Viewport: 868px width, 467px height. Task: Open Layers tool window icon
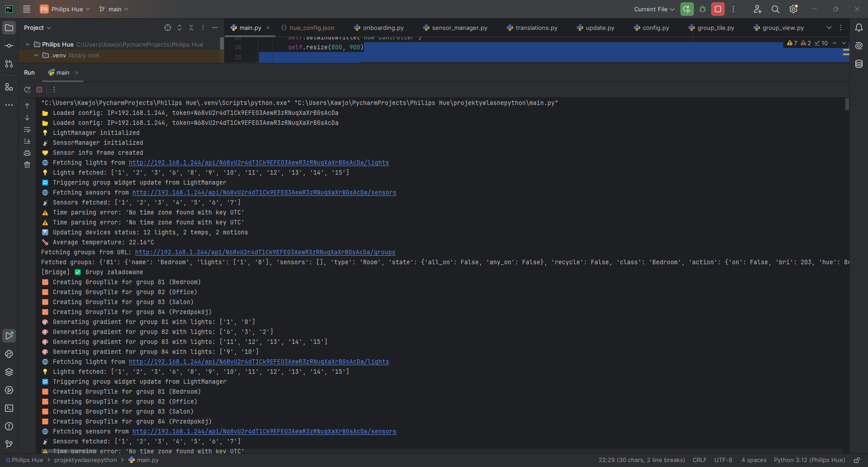[x=9, y=372]
